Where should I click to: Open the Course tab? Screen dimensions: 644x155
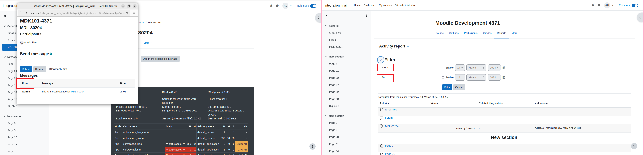point(439,33)
